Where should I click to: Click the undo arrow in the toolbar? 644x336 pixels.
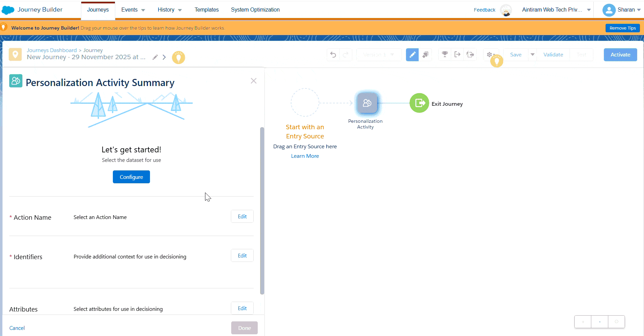pyautogui.click(x=333, y=55)
